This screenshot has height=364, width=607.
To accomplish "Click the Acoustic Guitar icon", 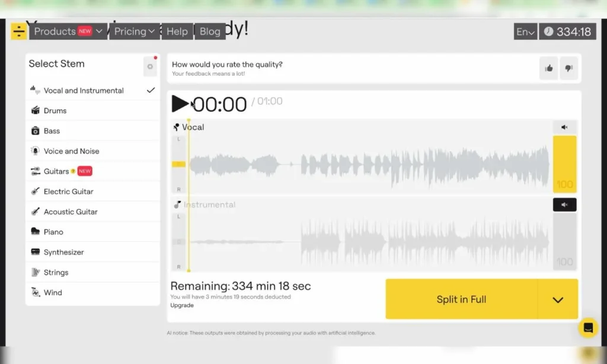I will pos(35,212).
